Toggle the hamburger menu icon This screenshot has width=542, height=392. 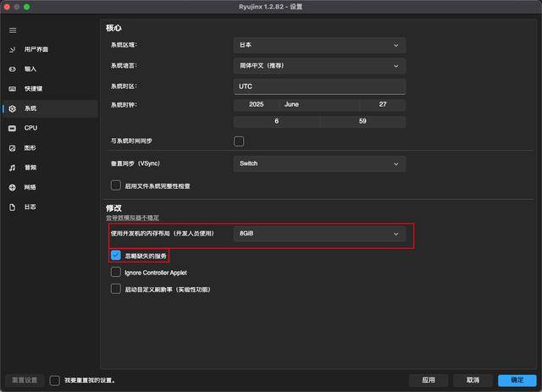[x=13, y=30]
